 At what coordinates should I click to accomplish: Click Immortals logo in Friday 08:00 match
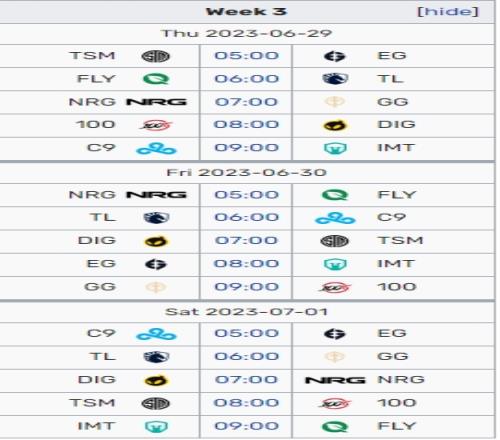click(335, 264)
